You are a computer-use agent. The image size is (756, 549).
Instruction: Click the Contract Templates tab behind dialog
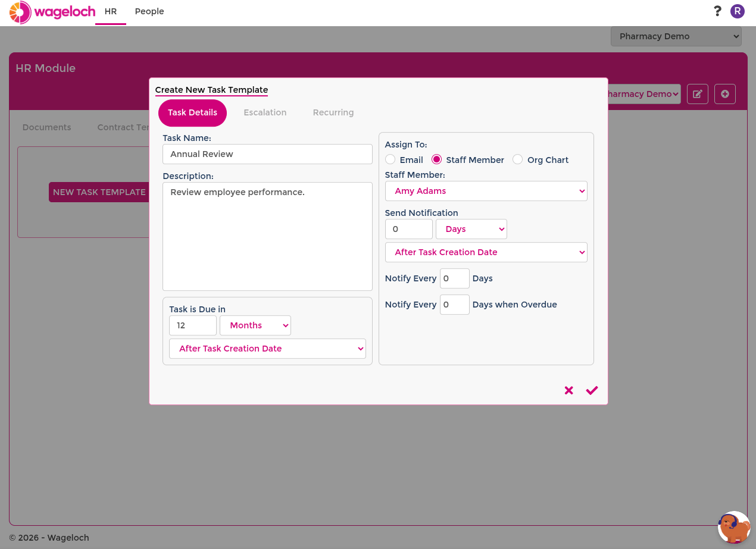coord(123,127)
